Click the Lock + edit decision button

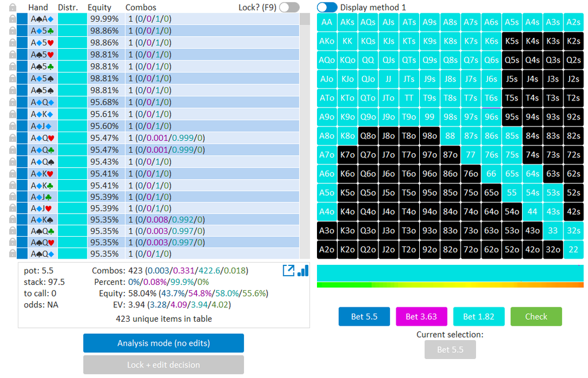click(x=164, y=364)
